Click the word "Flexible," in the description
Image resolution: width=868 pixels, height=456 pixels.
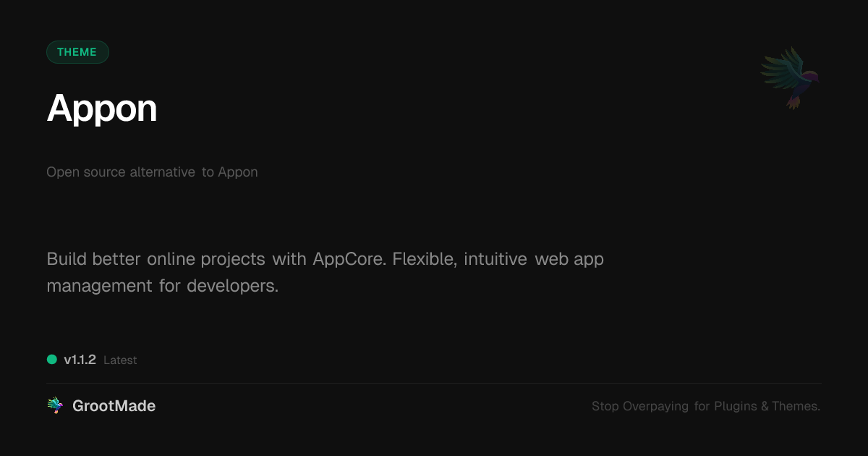[x=425, y=259]
